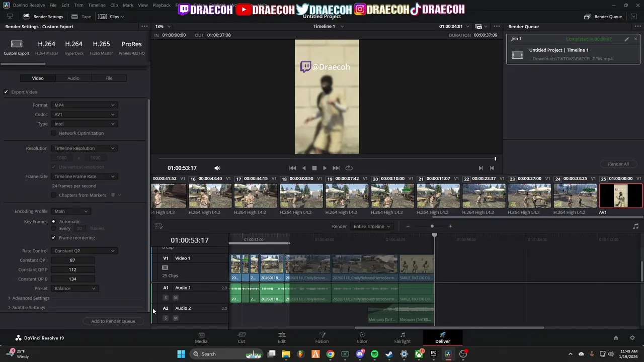Solo Audio 2 track
This screenshot has width=644, height=362.
[166, 318]
